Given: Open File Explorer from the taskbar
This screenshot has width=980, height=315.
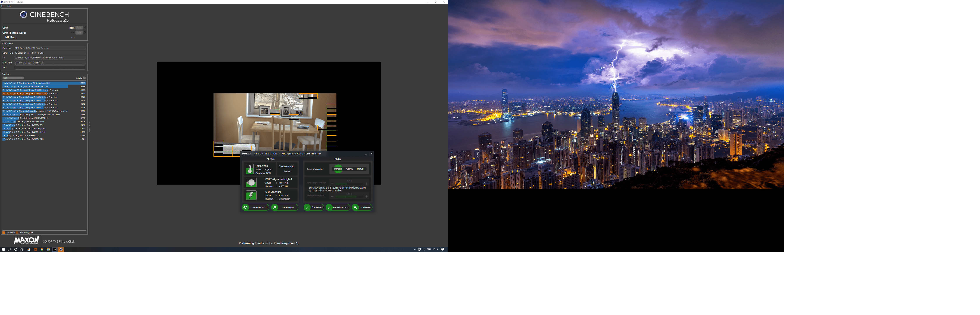Looking at the screenshot, I should click(x=48, y=250).
